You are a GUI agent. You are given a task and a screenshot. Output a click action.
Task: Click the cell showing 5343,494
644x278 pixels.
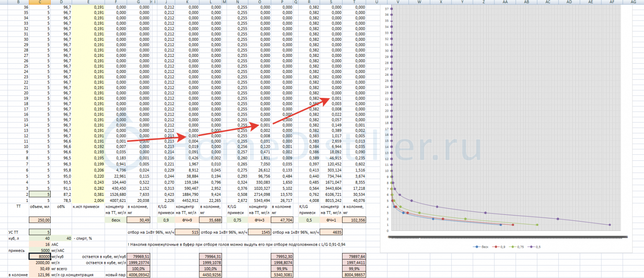tap(260, 200)
